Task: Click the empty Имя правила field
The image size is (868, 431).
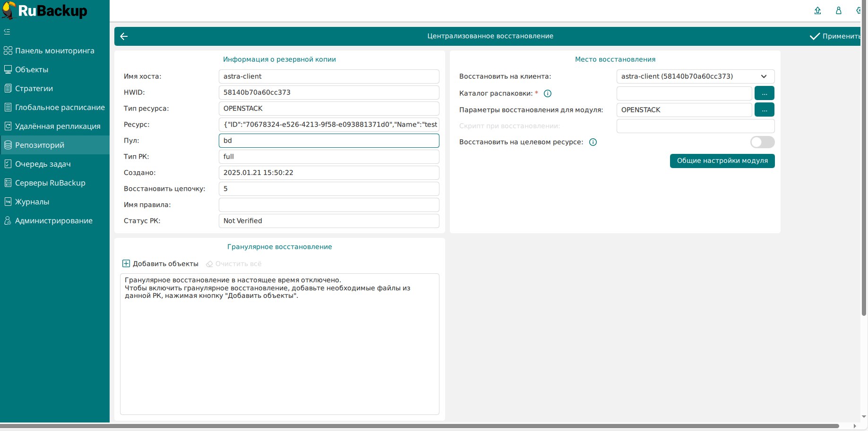Action: [329, 205]
